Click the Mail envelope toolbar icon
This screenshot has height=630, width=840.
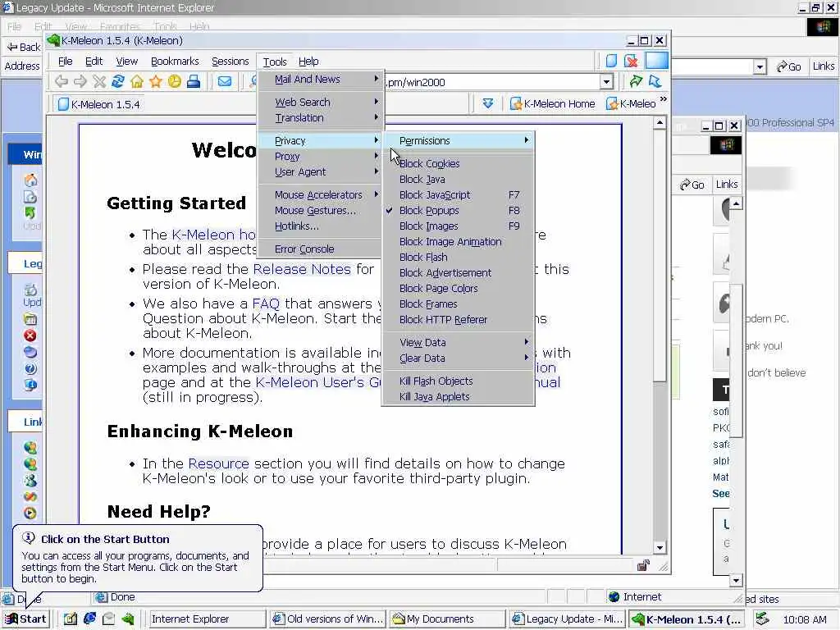click(x=225, y=81)
